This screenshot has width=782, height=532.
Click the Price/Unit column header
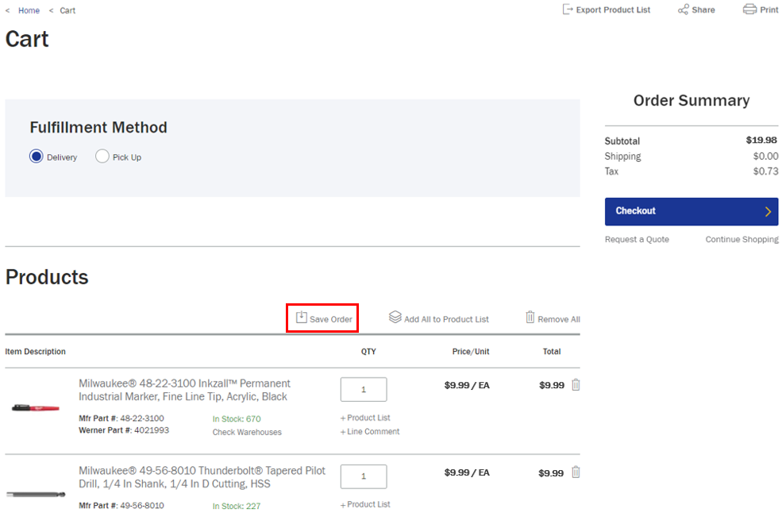tap(471, 352)
